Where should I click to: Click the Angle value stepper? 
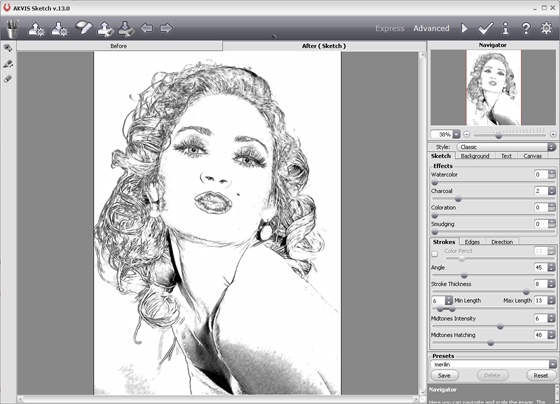point(552,267)
